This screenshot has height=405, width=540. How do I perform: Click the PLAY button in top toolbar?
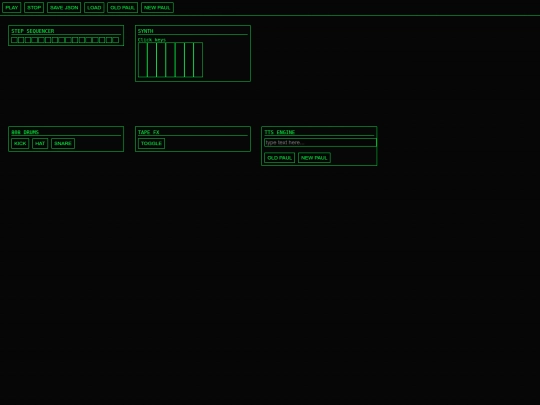point(12,8)
